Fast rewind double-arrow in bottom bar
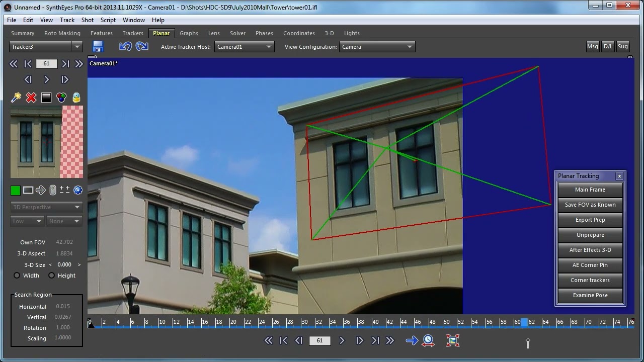Image resolution: width=644 pixels, height=362 pixels. tap(269, 340)
